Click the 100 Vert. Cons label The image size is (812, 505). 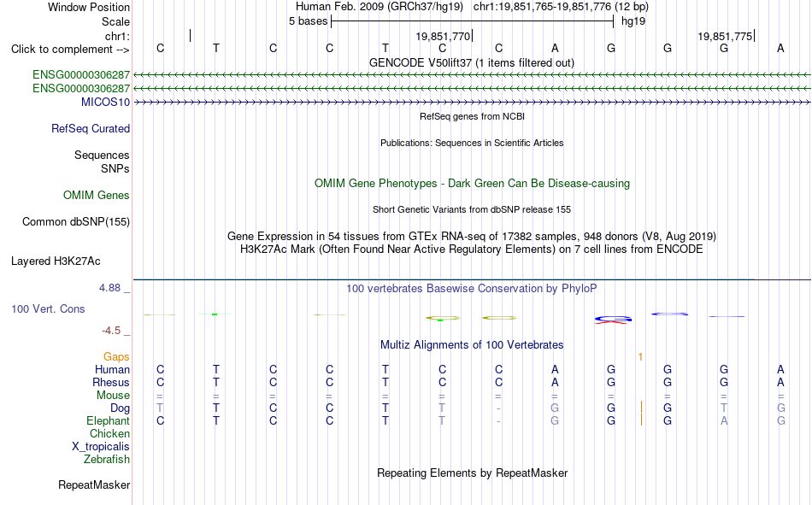pos(48,308)
